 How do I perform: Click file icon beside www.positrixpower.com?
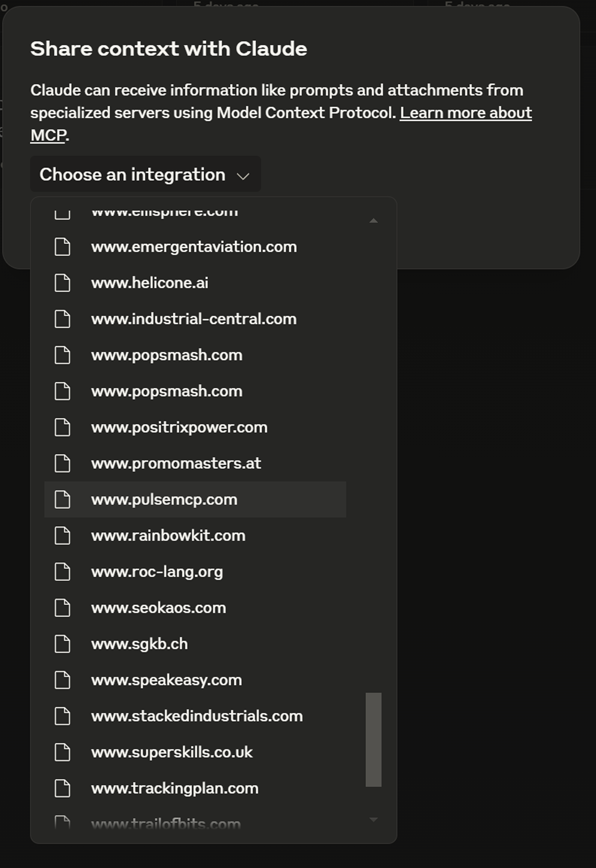coord(62,428)
